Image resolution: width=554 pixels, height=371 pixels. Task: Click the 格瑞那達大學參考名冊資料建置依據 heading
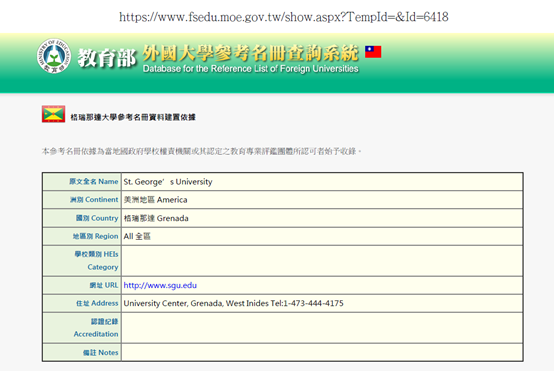coord(133,117)
